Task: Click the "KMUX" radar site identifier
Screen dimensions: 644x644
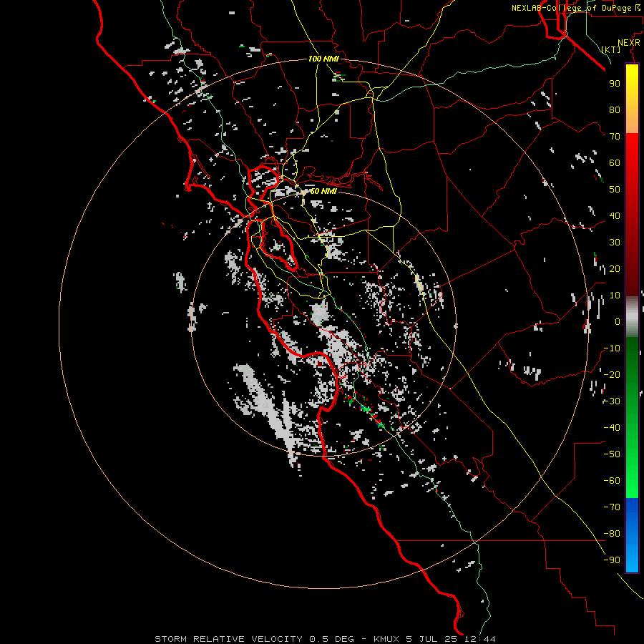Action: 386,639
